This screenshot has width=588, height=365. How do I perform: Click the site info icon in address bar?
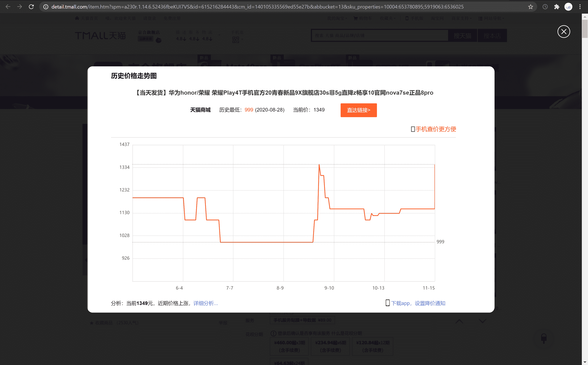(x=46, y=7)
